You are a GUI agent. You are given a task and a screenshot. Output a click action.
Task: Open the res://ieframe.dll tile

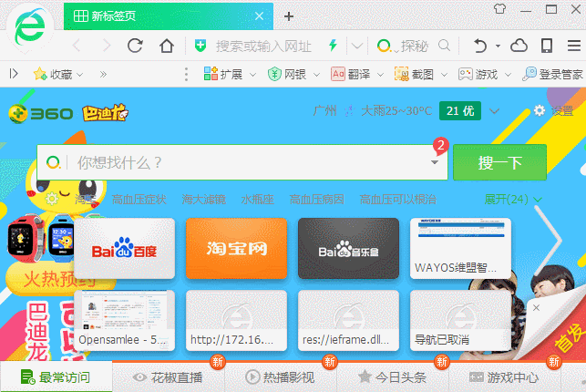tap(349, 321)
